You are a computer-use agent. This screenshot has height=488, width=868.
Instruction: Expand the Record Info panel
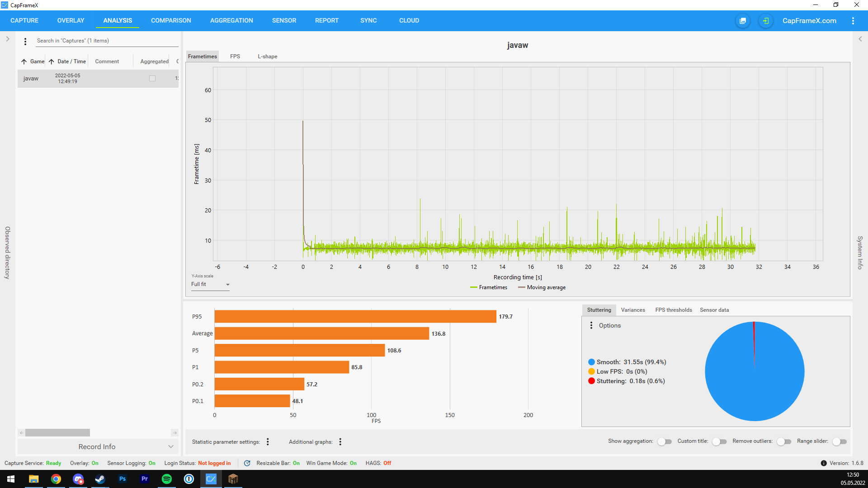[97, 446]
